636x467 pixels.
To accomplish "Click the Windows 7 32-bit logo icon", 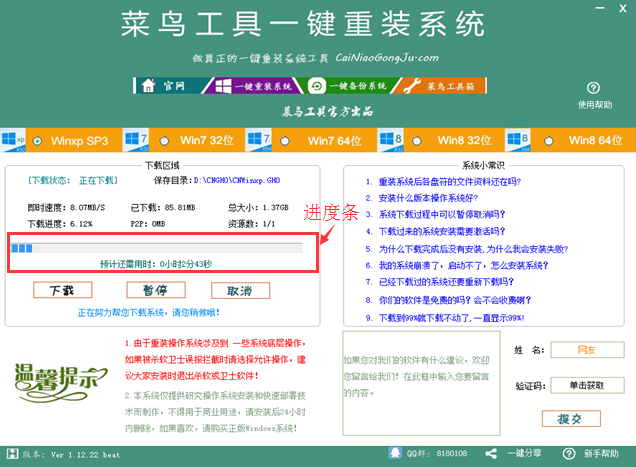I will coord(135,140).
